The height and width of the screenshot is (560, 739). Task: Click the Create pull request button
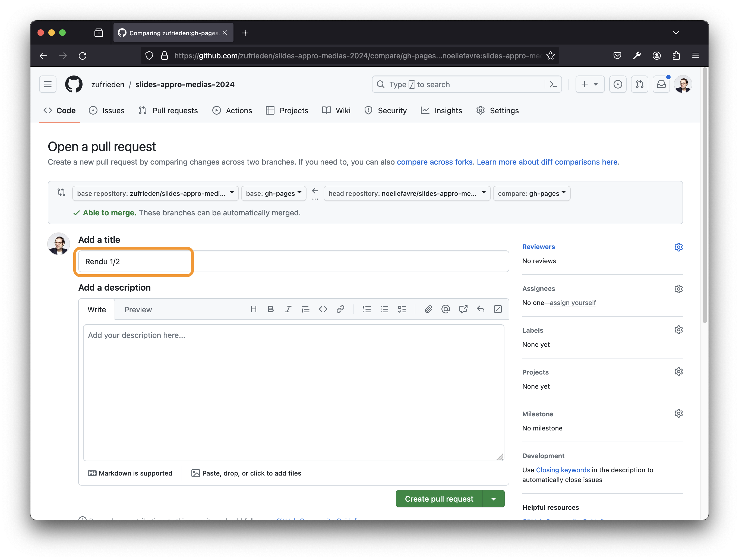[x=439, y=499]
